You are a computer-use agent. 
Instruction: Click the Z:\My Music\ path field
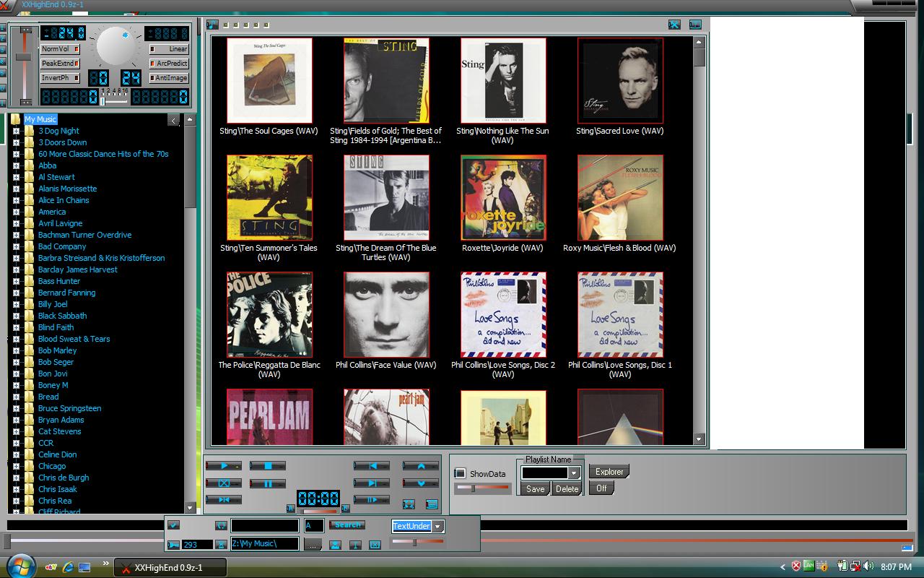tap(265, 543)
